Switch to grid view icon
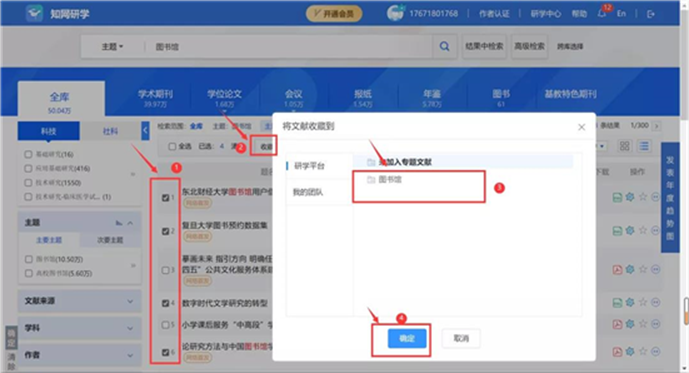The image size is (689, 373). (x=624, y=146)
